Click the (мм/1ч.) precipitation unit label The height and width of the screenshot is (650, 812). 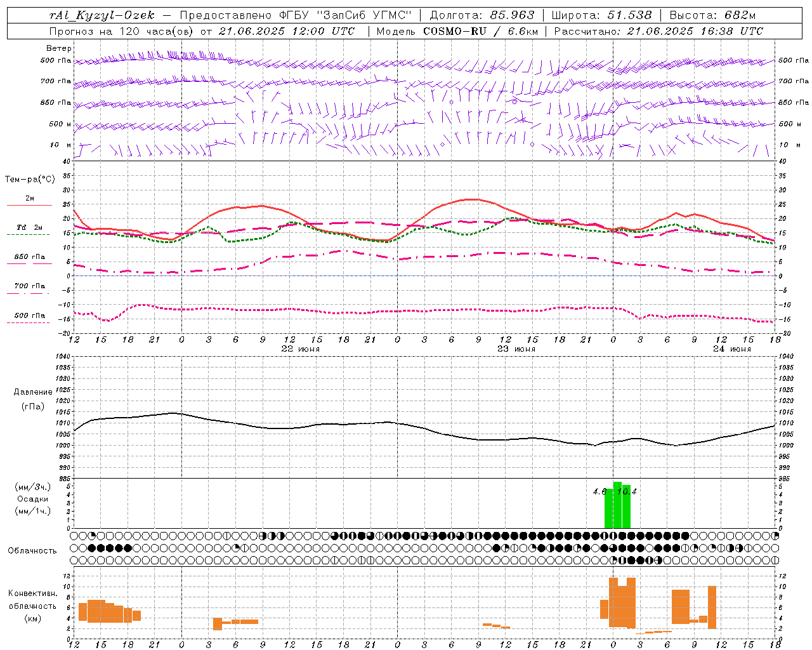(x=33, y=511)
